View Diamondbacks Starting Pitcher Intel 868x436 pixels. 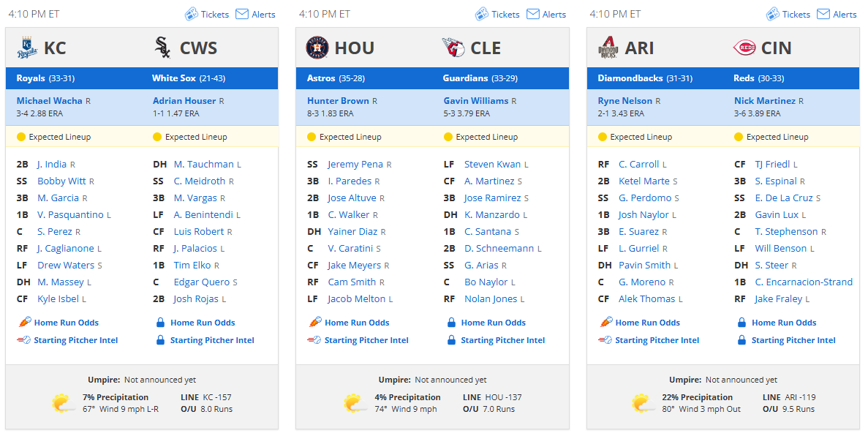point(657,340)
